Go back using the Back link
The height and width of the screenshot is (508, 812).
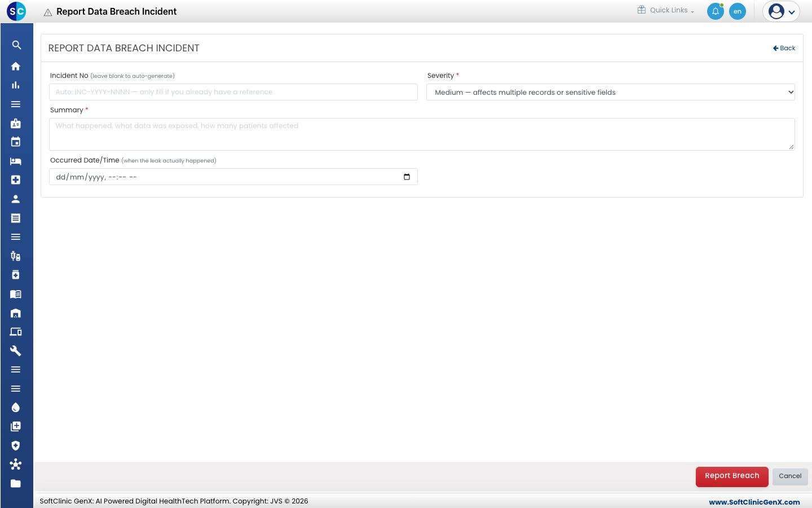point(784,48)
